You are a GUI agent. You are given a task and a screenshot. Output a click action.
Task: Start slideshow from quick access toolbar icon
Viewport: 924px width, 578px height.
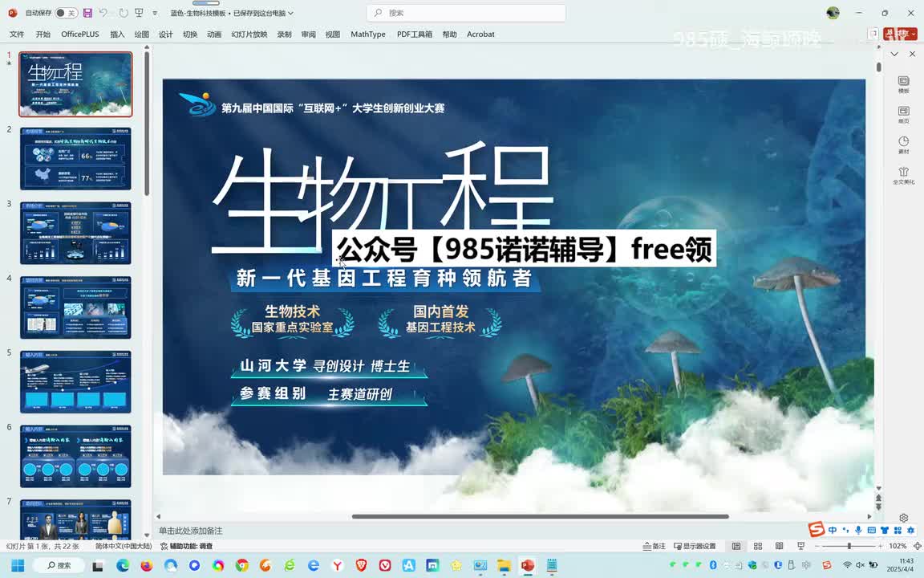point(139,13)
